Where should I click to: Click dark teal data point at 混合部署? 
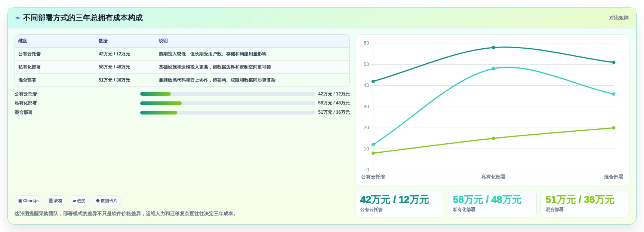[614, 62]
